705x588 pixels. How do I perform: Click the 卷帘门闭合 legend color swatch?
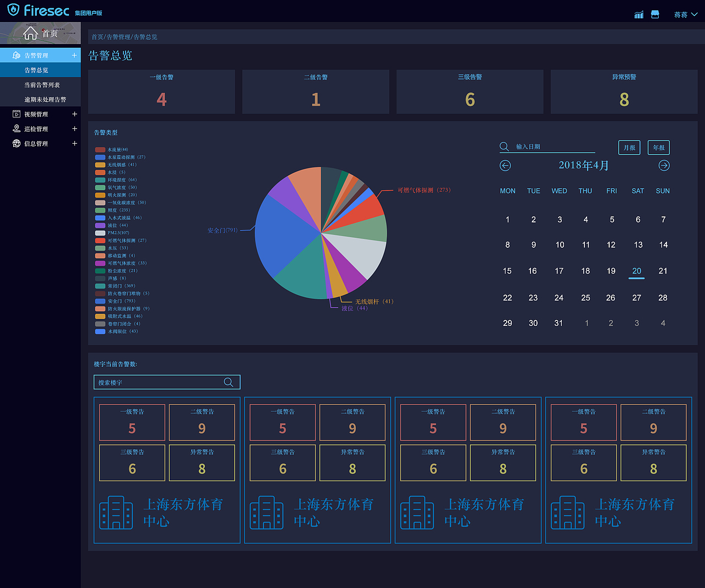coord(100,324)
